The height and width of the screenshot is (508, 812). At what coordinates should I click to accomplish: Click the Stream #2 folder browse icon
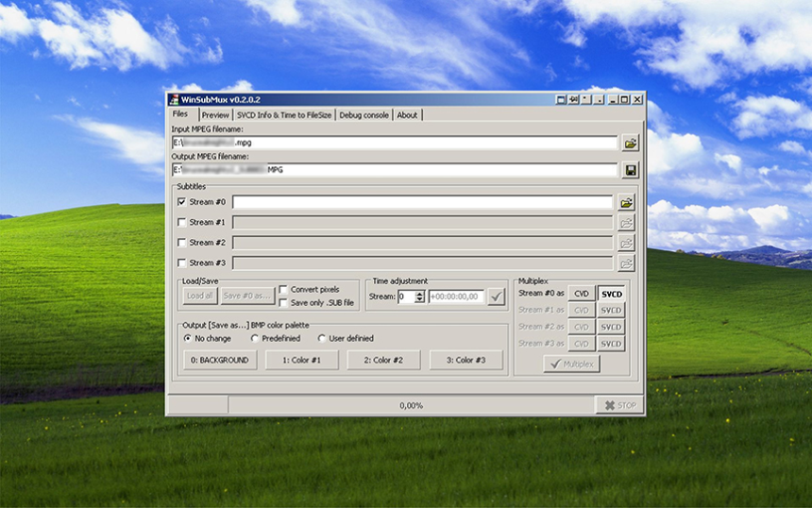626,243
